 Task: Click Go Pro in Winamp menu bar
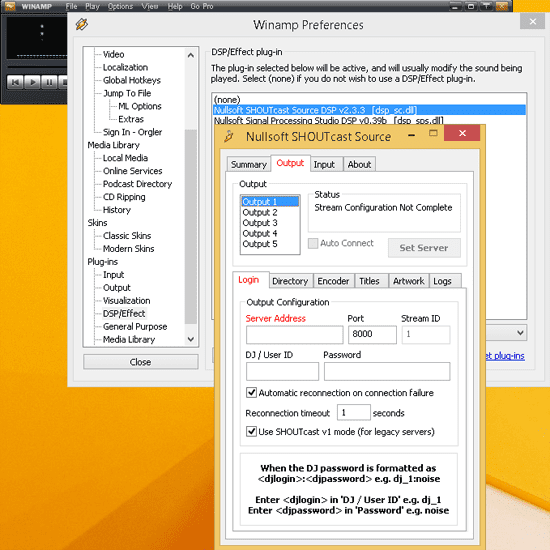[202, 6]
